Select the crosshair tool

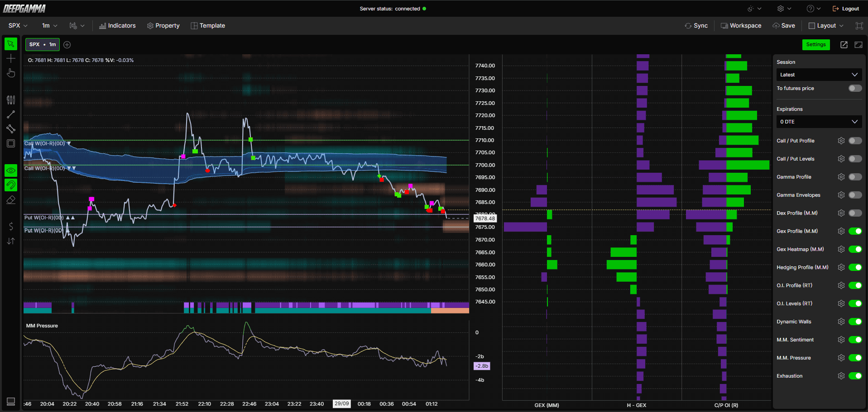[11, 58]
